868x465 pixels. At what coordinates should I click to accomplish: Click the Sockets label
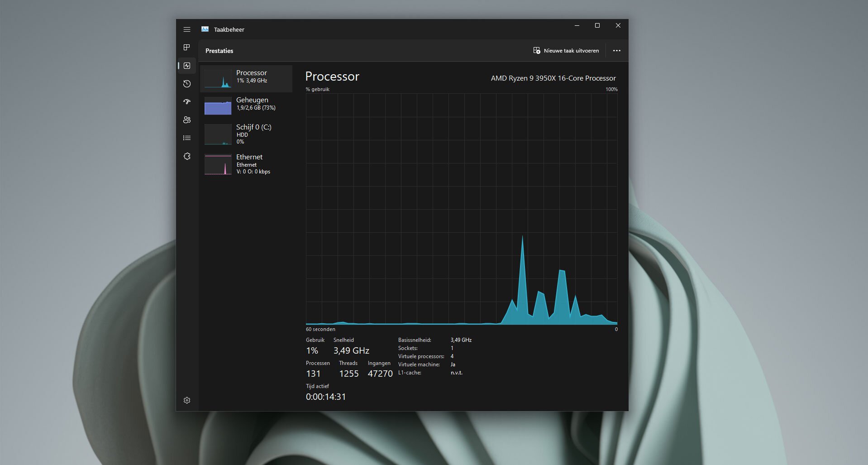pyautogui.click(x=408, y=348)
